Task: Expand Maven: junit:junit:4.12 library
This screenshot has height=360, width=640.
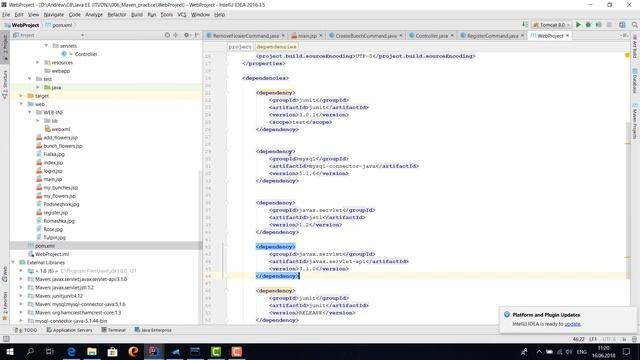Action: pos(21,296)
